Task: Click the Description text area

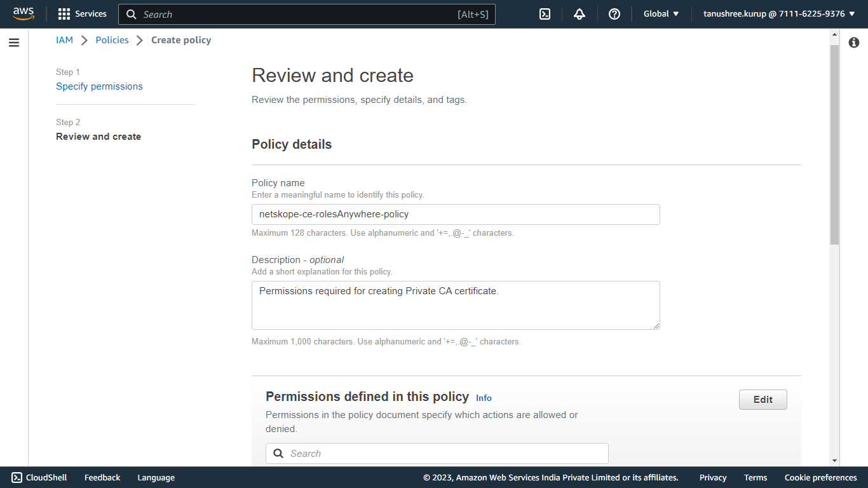Action: [x=456, y=305]
